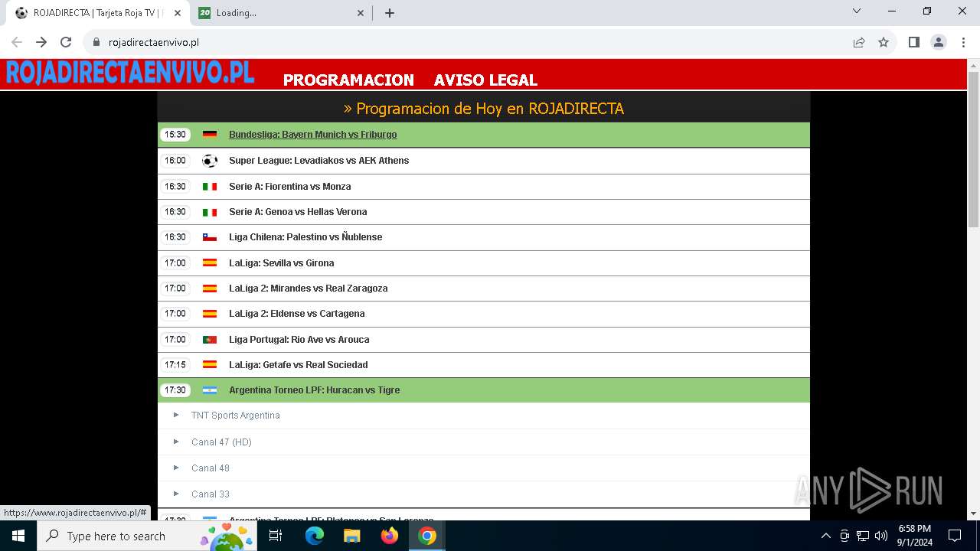Open the PROGRAMACION menu item

point(348,80)
